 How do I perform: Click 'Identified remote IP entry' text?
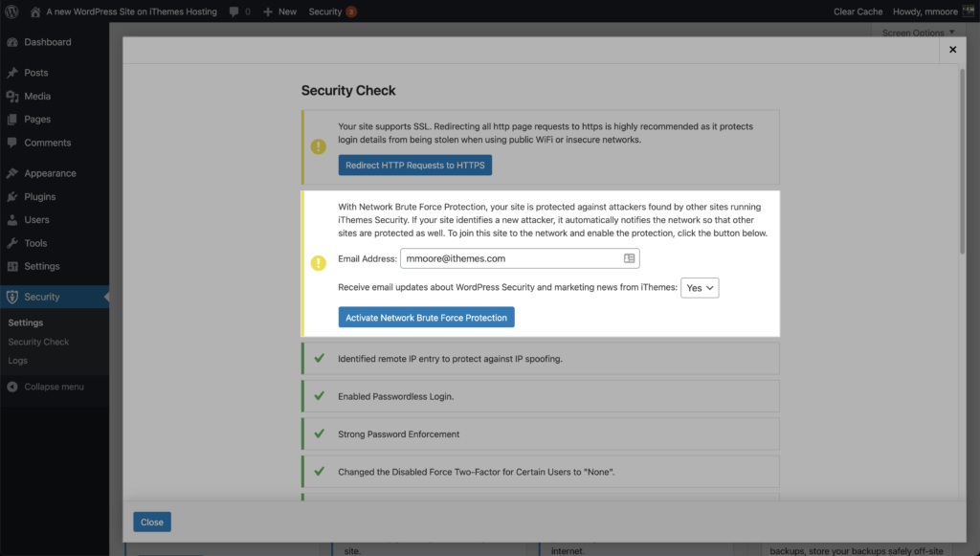[x=450, y=359]
